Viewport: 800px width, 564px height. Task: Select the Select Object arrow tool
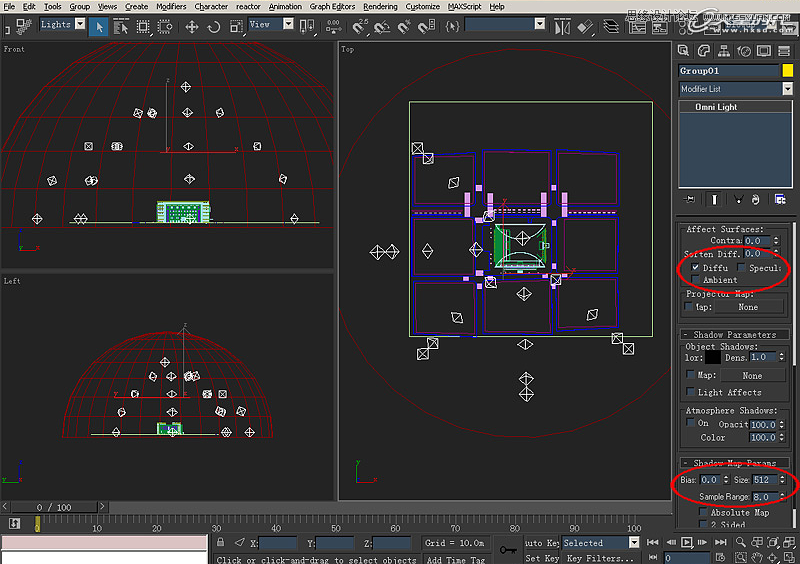[x=100, y=25]
